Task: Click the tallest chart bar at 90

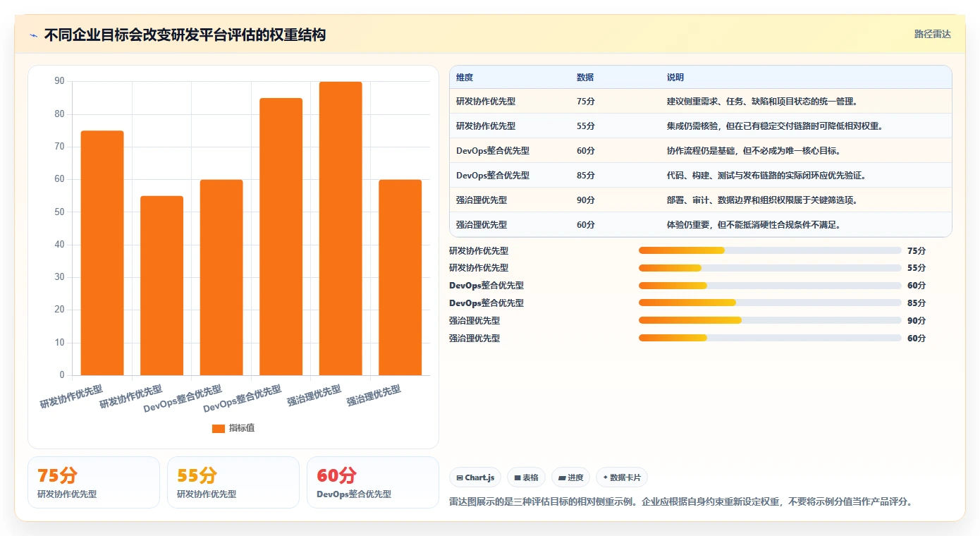Action: (341, 229)
